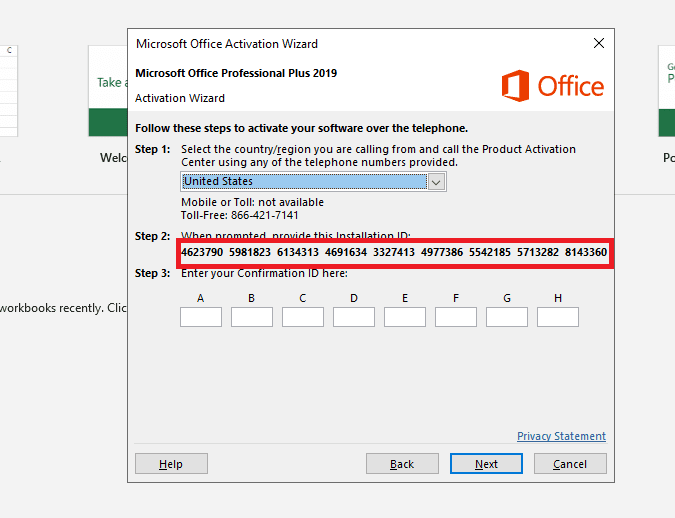Go to previous step with Back
The width and height of the screenshot is (675, 518).
(x=402, y=464)
